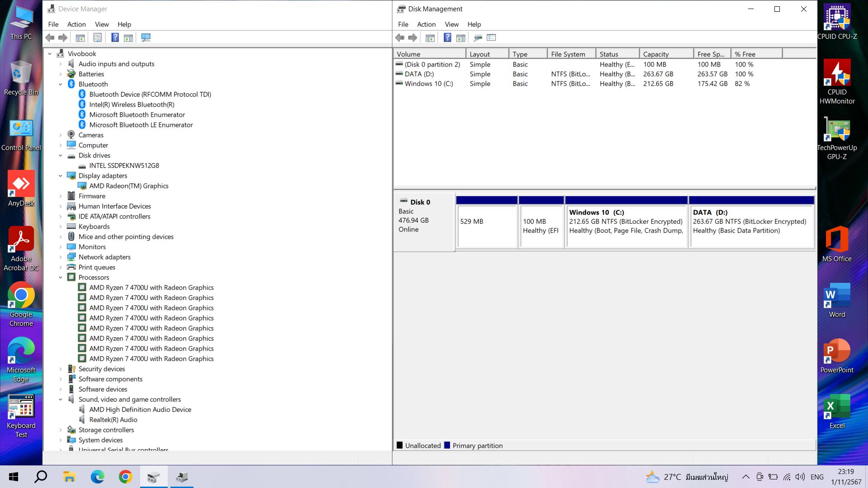Sort volumes by Status column header
This screenshot has height=488, width=868.
(618, 54)
